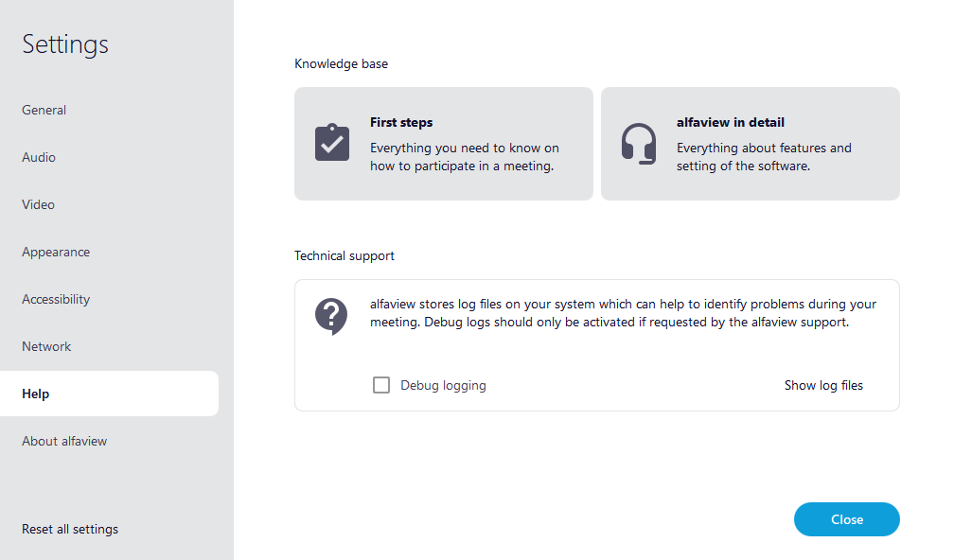Open the General settings tab
This screenshot has height=560, width=954.
(44, 110)
